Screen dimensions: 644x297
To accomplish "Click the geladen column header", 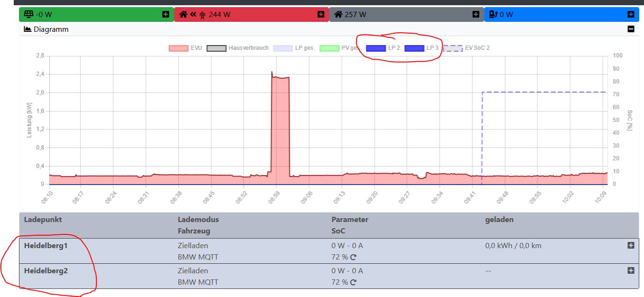I will coord(499,219).
